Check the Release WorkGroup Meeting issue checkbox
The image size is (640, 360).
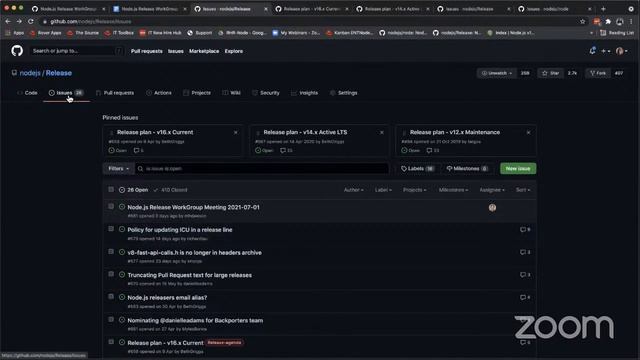click(x=111, y=207)
